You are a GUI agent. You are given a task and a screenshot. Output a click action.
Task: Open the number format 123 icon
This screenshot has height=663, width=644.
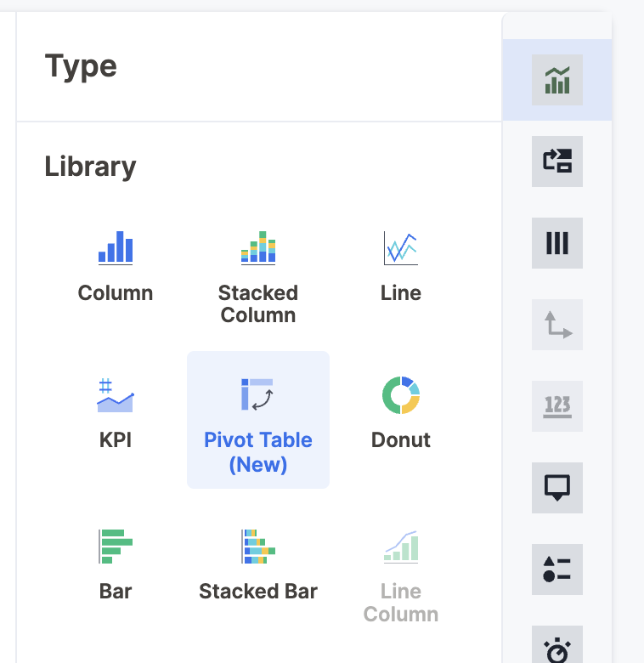(x=557, y=406)
